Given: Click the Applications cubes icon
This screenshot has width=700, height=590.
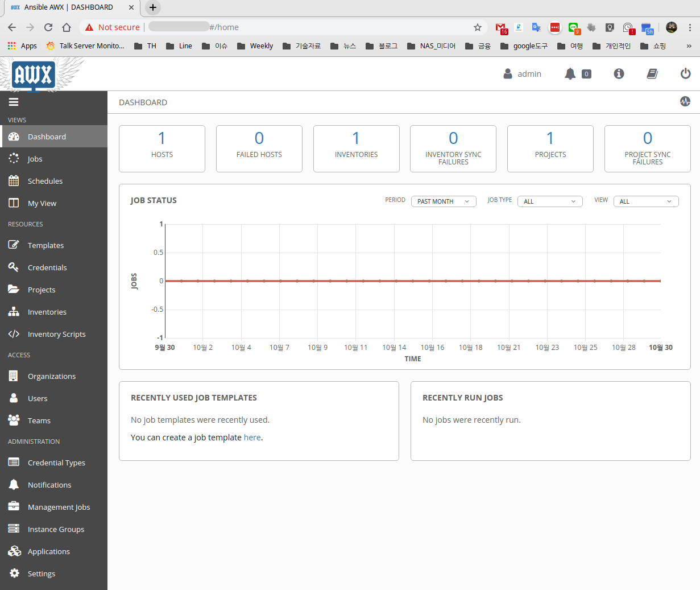Looking at the screenshot, I should pos(14,551).
